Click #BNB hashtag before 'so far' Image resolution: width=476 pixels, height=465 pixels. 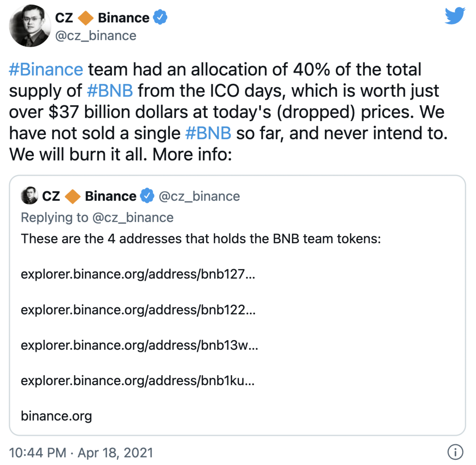point(208,133)
